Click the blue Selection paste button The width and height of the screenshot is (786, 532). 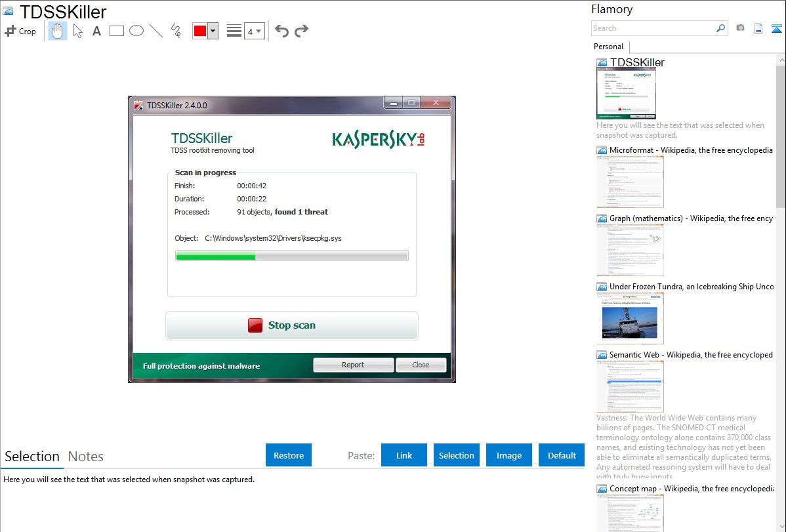point(457,455)
